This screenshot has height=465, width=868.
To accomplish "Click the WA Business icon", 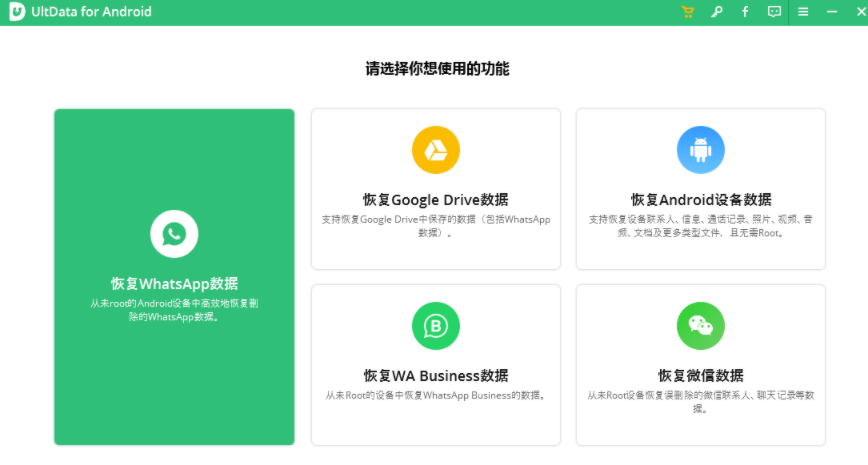I will point(436,326).
